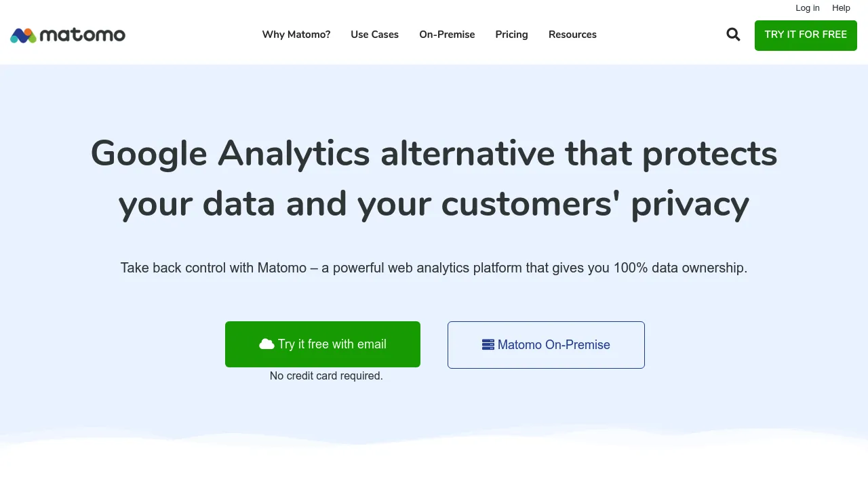Click the server icon beside Matomo On-Premise
The image size is (868, 488).
tap(488, 344)
